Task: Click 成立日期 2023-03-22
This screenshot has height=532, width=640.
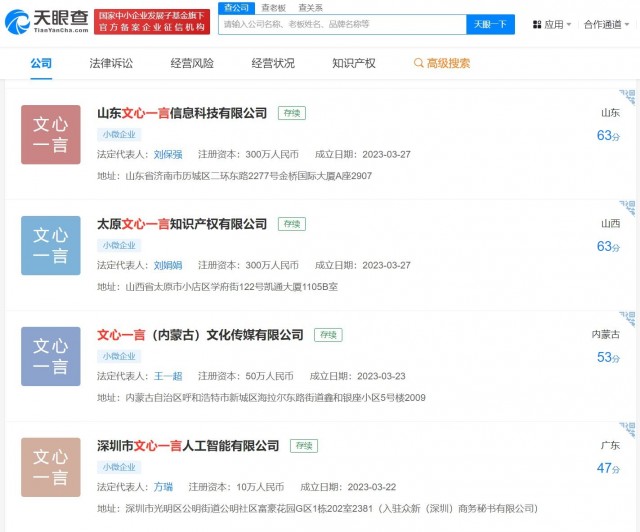Action: [x=348, y=487]
